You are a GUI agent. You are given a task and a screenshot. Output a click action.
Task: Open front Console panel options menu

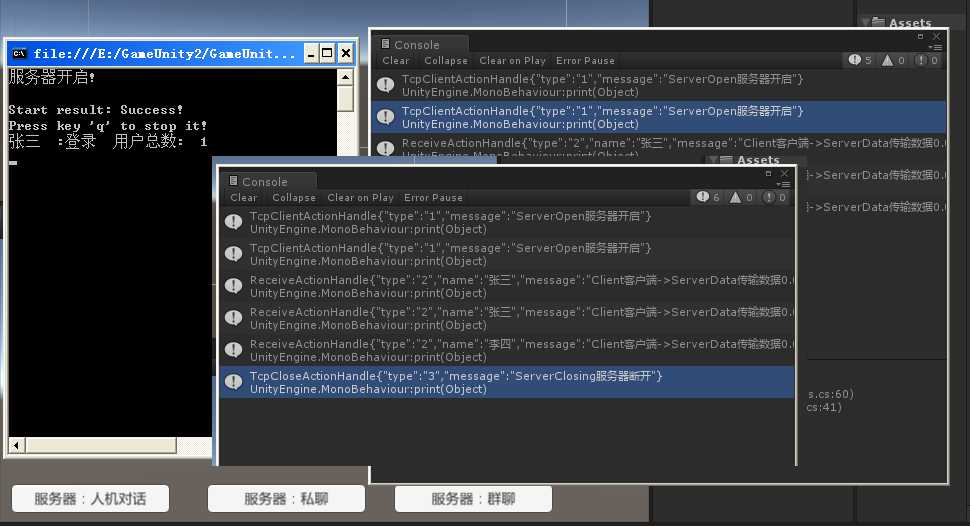783,184
